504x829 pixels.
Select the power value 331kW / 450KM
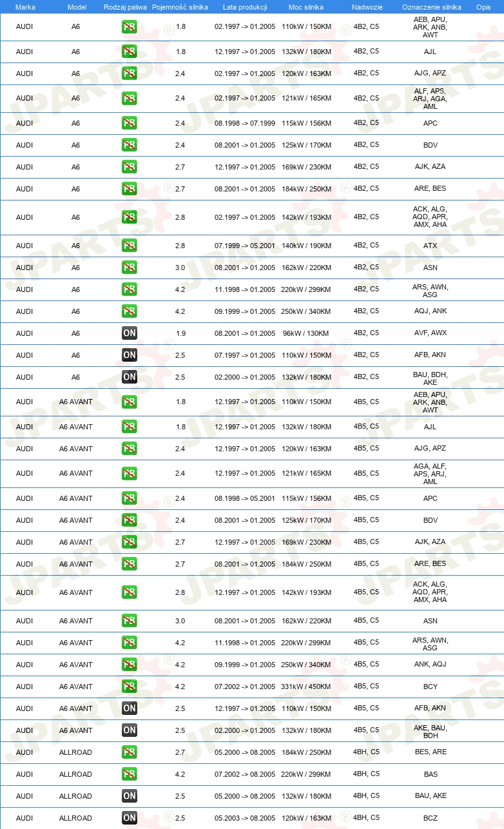(306, 687)
